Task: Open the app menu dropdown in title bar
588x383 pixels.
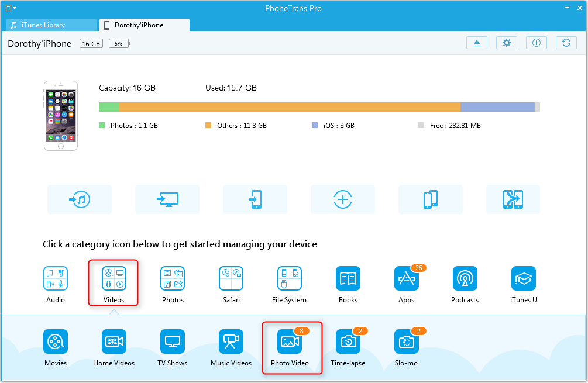Action: (11, 8)
